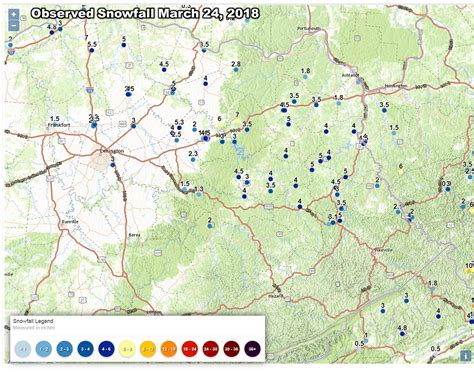Image resolution: width=474 pixels, height=372 pixels.
Task: Select the pale yellow 6 - 8 legend swatch
Action: pyautogui.click(x=127, y=349)
